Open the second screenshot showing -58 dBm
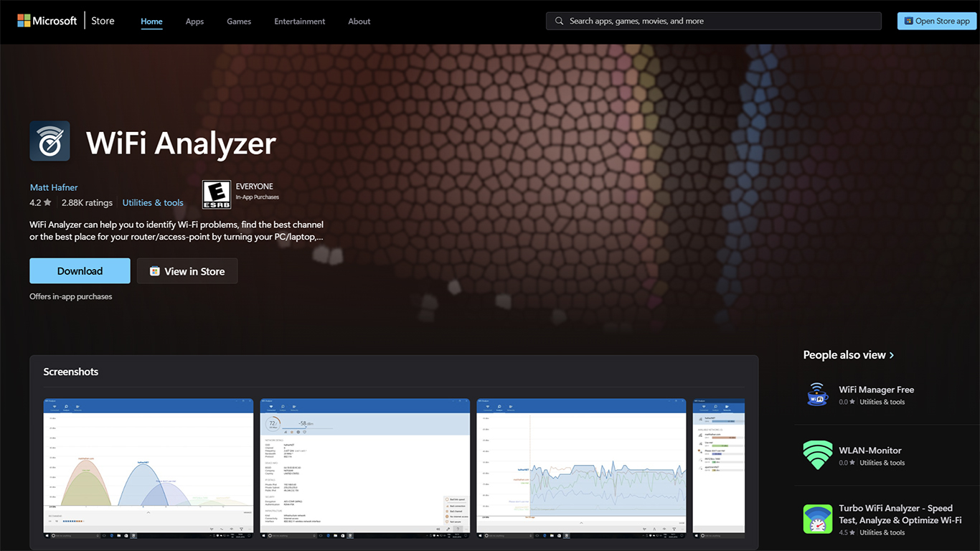This screenshot has height=551, width=980. (364, 468)
